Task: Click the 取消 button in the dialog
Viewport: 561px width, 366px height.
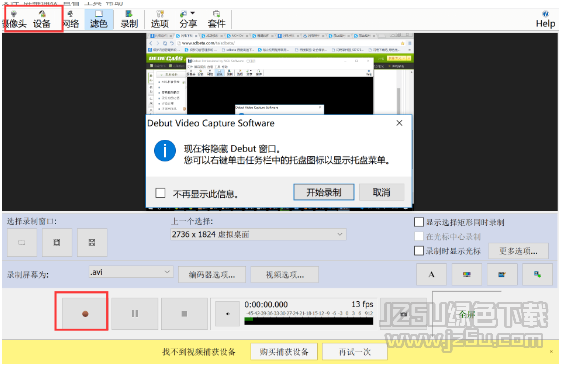Action: point(381,192)
